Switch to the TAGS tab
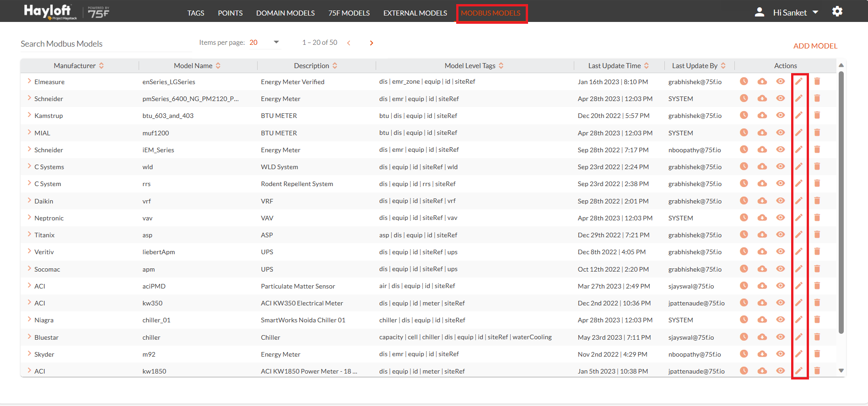Image resolution: width=868 pixels, height=406 pixels. click(196, 13)
